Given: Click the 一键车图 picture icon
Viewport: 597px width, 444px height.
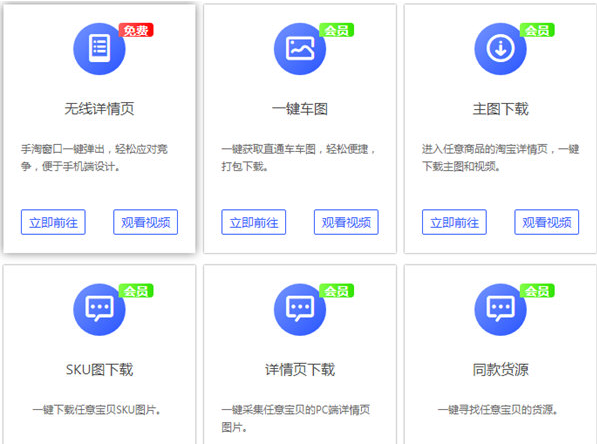Looking at the screenshot, I should click(x=300, y=49).
